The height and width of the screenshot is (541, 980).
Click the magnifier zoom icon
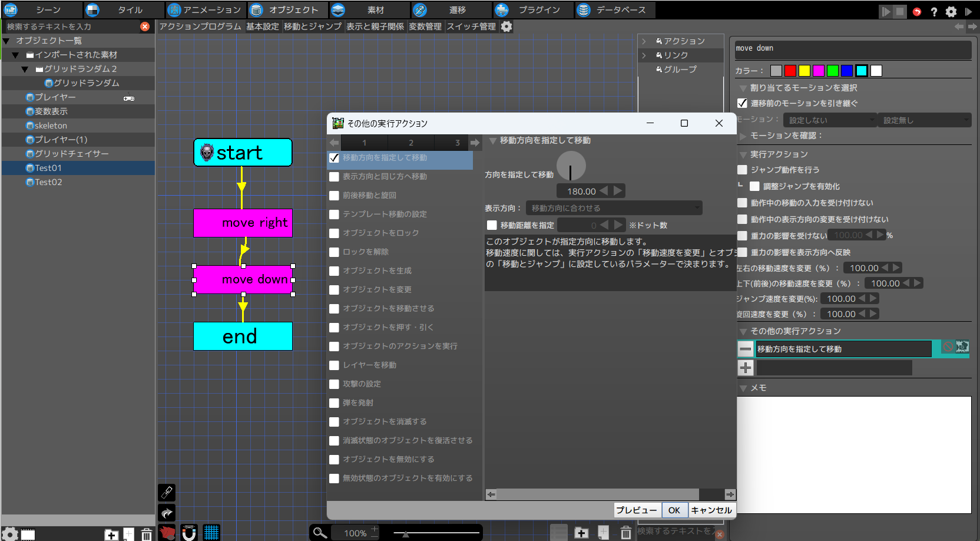pos(320,533)
